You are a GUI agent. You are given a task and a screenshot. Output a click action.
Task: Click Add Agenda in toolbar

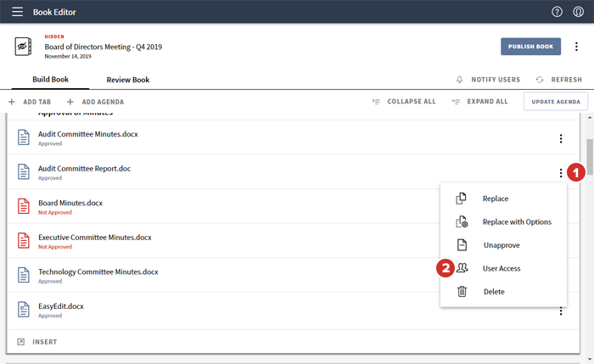[x=95, y=102]
